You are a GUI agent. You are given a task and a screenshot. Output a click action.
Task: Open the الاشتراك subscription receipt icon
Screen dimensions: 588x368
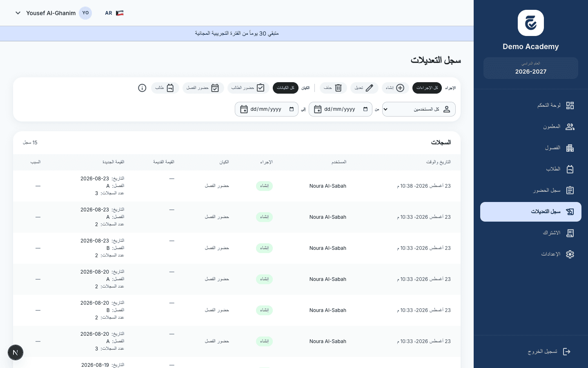click(570, 233)
